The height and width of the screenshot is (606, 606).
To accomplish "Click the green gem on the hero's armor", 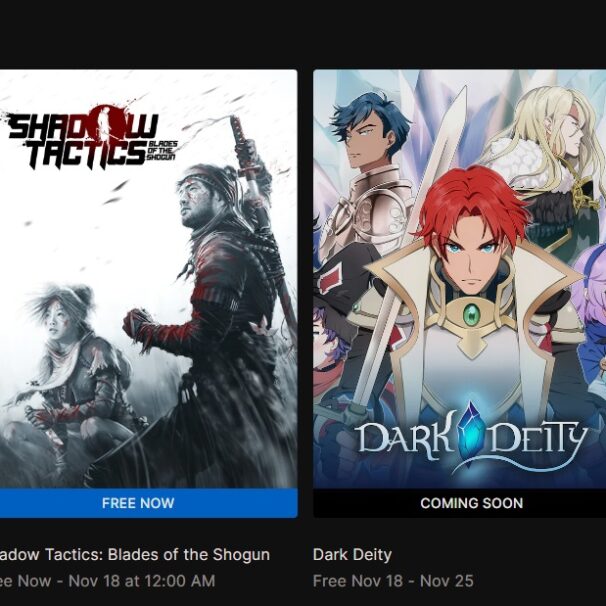I will 471,315.
